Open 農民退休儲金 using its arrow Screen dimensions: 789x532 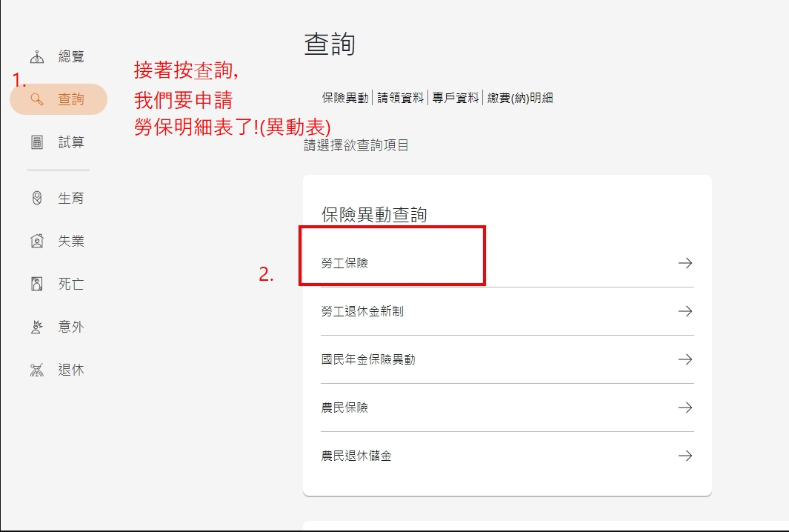pyautogui.click(x=685, y=456)
